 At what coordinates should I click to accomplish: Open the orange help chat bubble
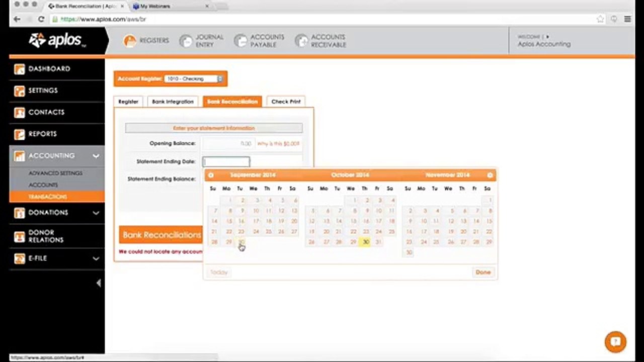click(x=615, y=342)
